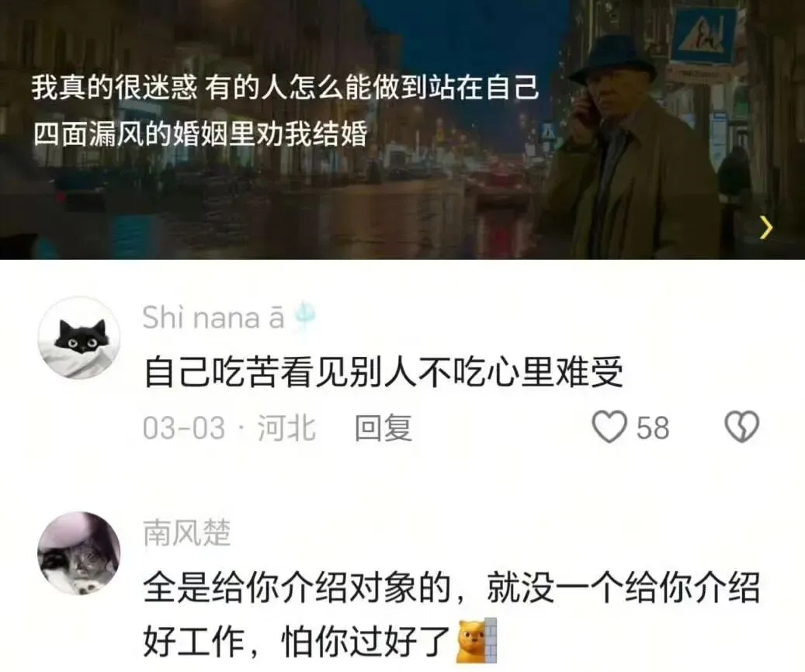
Task: Tap the second caption line 四面漏风的婚姻里劝我结婚
Action: (x=201, y=134)
